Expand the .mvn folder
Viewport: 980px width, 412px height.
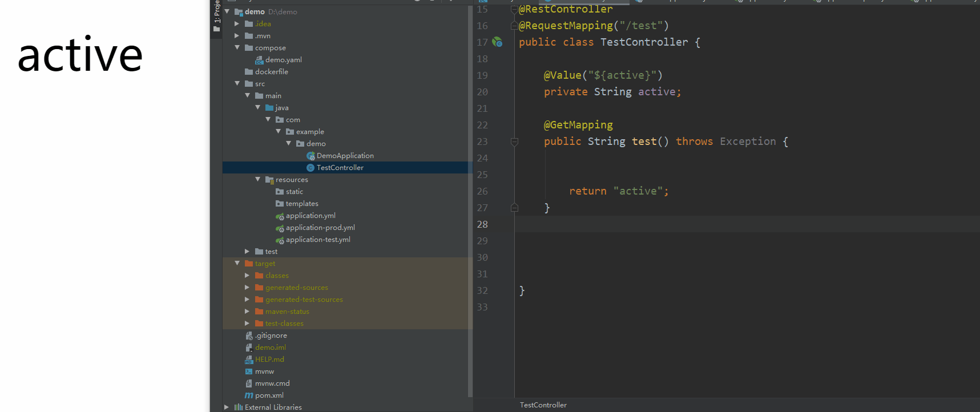tap(237, 36)
